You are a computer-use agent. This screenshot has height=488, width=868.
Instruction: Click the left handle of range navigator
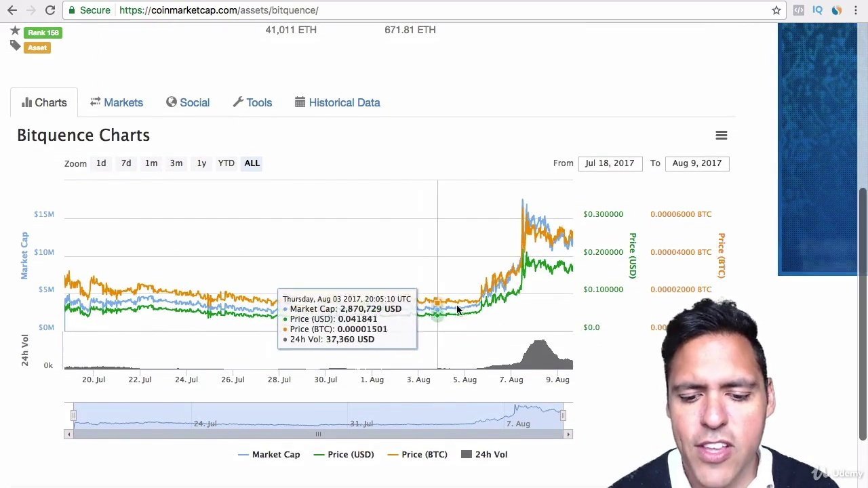point(73,415)
